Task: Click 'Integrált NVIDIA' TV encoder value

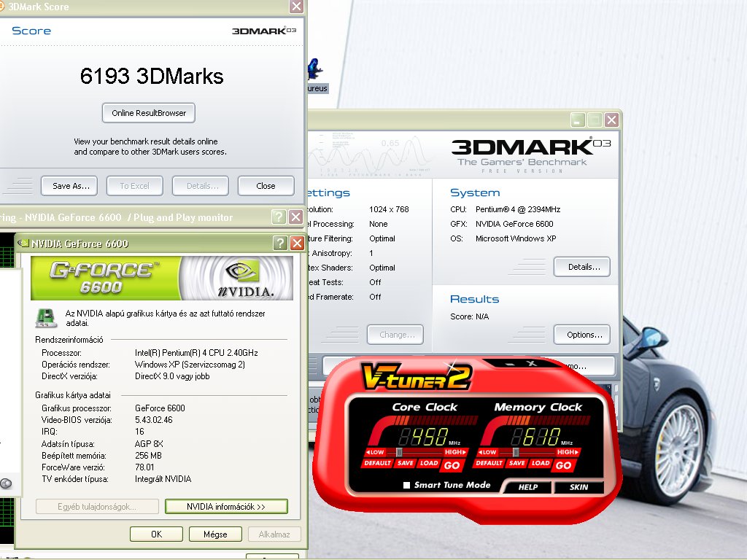Action: point(163,479)
